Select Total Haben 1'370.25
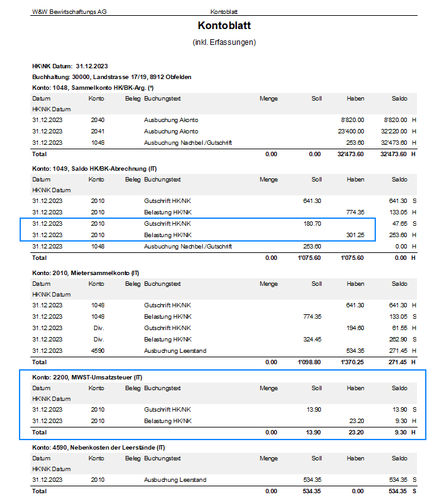446x504 pixels. click(353, 362)
